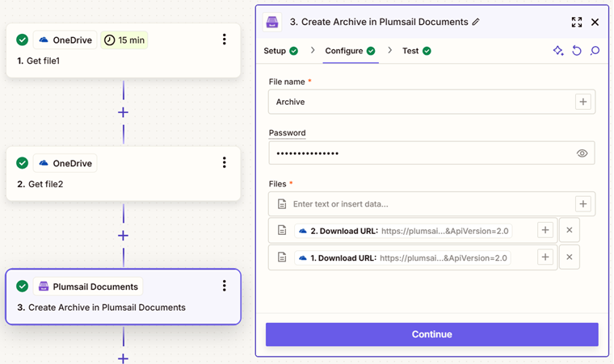Click the step title Create Archive in Plumsail Documents
Image resolution: width=614 pixels, height=364 pixels.
(379, 22)
